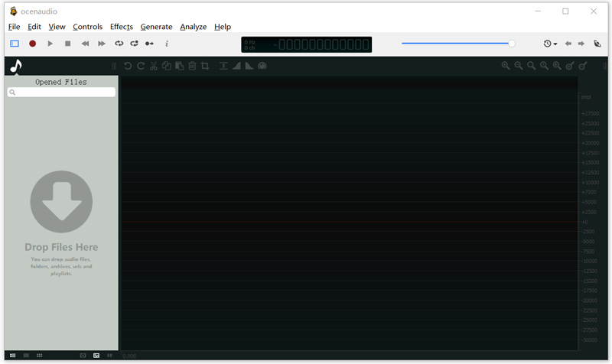Click the time counter display
This screenshot has height=364, width=612.
pyautogui.click(x=307, y=44)
